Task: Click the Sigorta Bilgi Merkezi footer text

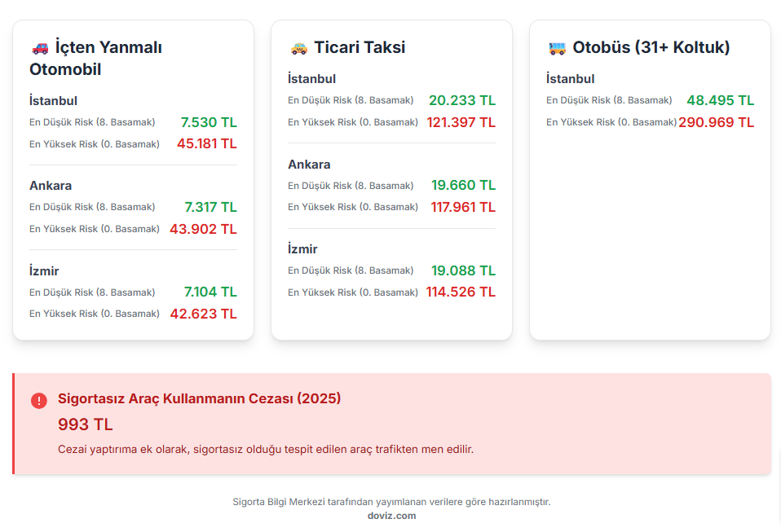Action: (391, 502)
